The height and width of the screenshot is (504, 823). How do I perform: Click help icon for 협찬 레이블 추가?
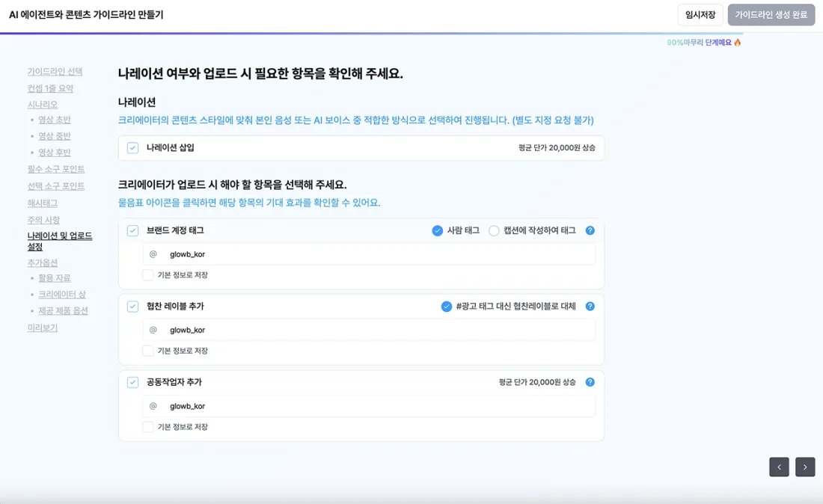590,307
